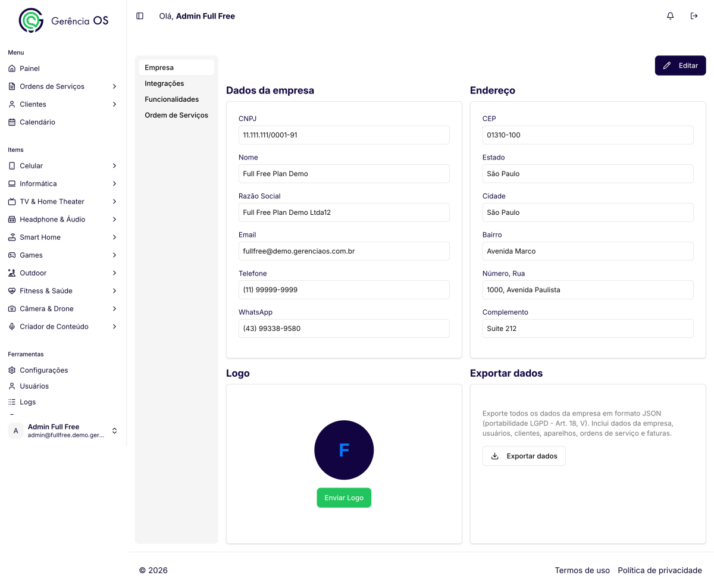Open the Admin Full Free account switcher
This screenshot has width=714, height=588.
coord(63,431)
